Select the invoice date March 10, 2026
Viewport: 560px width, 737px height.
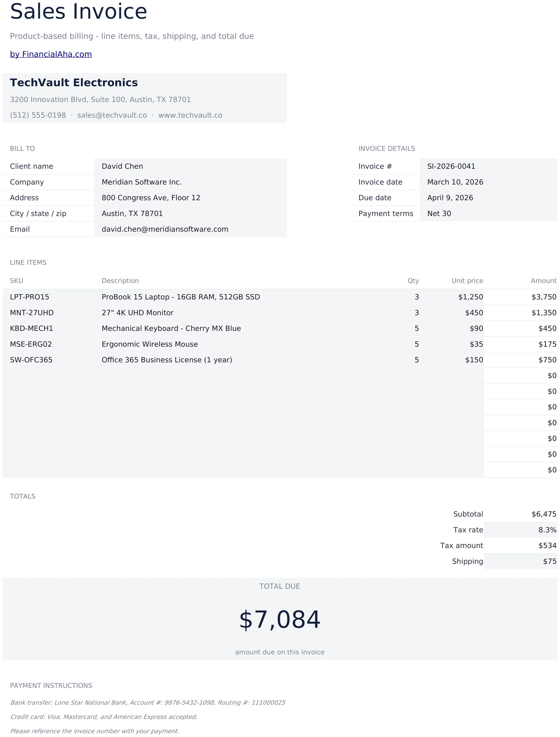[488, 182]
